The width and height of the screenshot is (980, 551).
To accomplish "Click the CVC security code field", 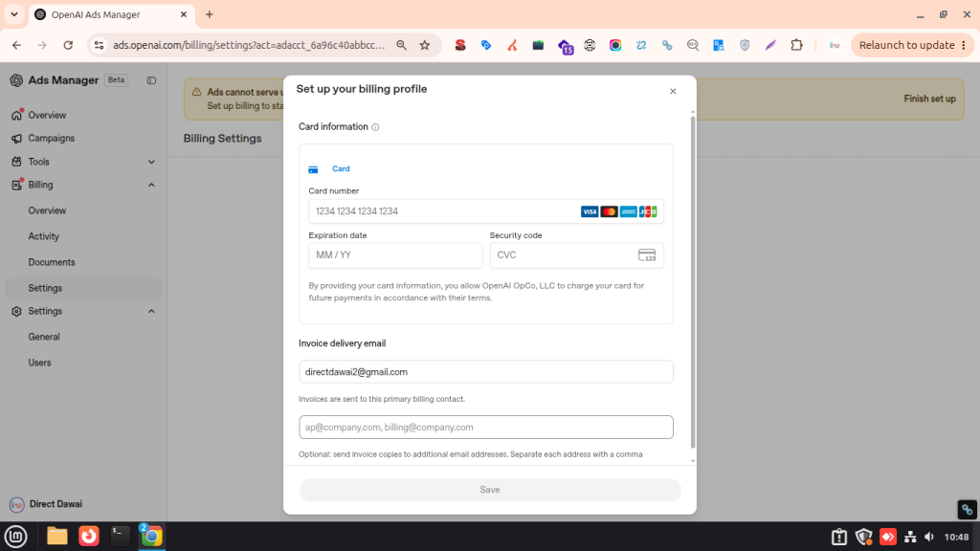I will [x=576, y=254].
